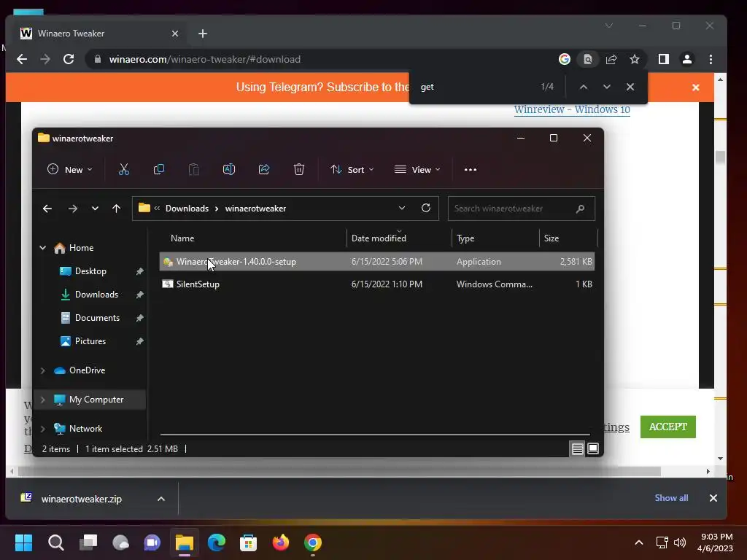Open Firefox from taskbar
Viewport: 747px width, 560px height.
281,542
